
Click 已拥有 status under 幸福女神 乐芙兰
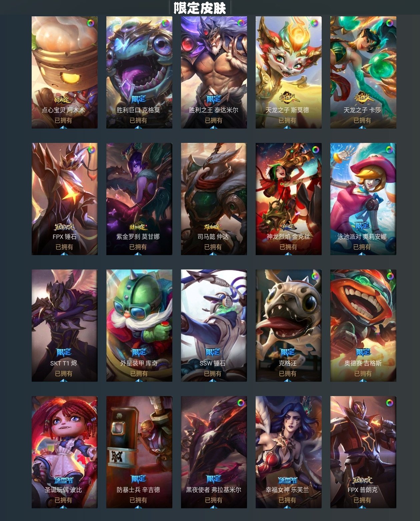point(287,500)
